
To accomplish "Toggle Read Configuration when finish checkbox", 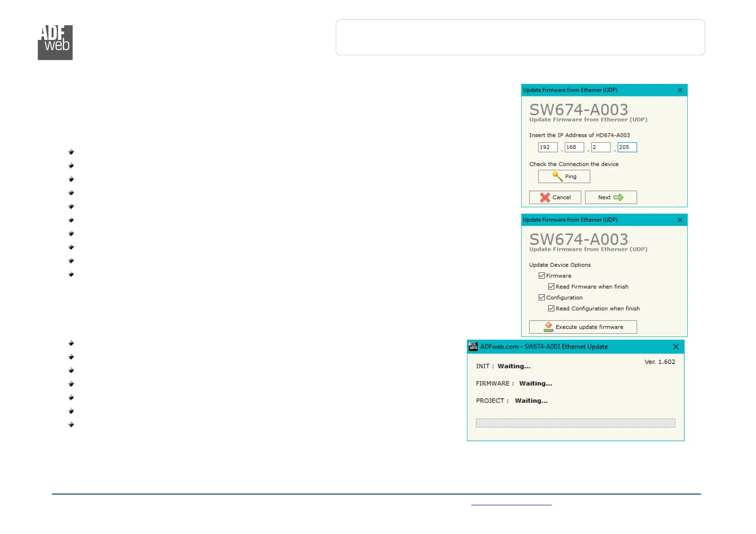I will [551, 308].
